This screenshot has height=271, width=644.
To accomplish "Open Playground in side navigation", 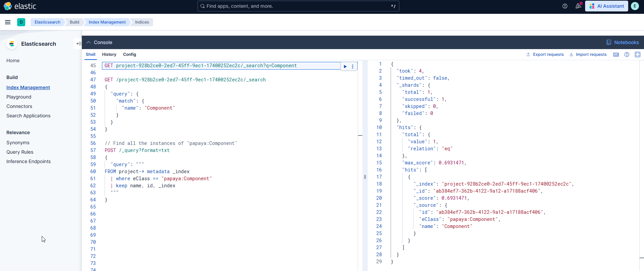I will 19,97.
